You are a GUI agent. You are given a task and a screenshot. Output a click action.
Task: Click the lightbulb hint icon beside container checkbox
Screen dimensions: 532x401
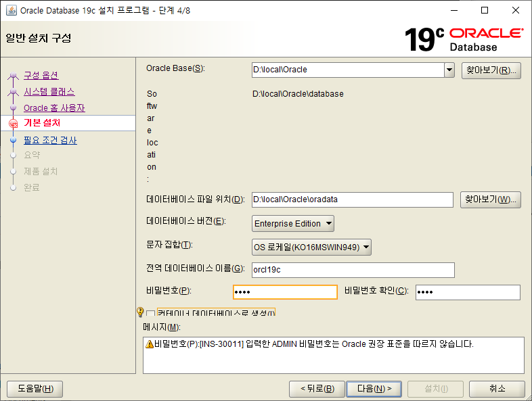140,312
